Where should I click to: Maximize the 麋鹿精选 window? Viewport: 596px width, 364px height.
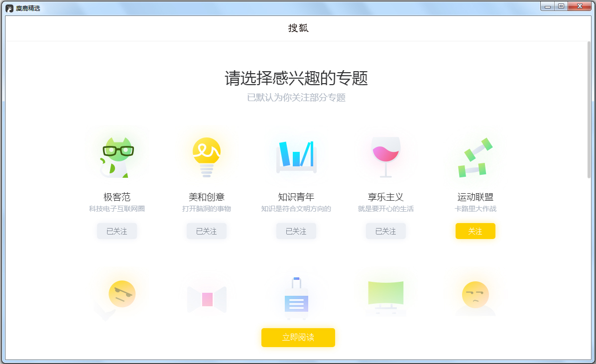pyautogui.click(x=561, y=6)
